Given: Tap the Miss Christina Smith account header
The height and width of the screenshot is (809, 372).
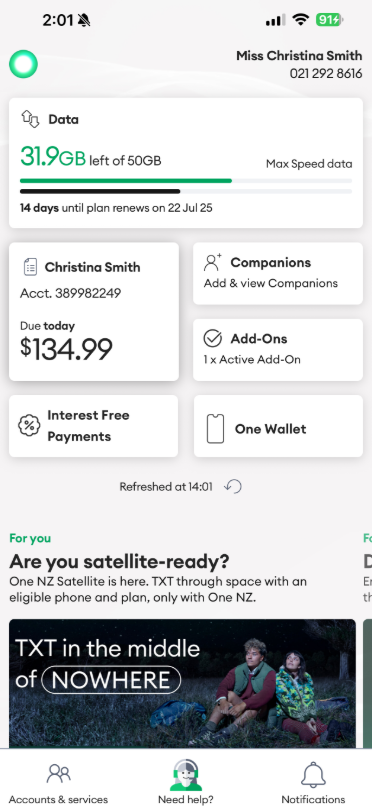Looking at the screenshot, I should pyautogui.click(x=299, y=64).
